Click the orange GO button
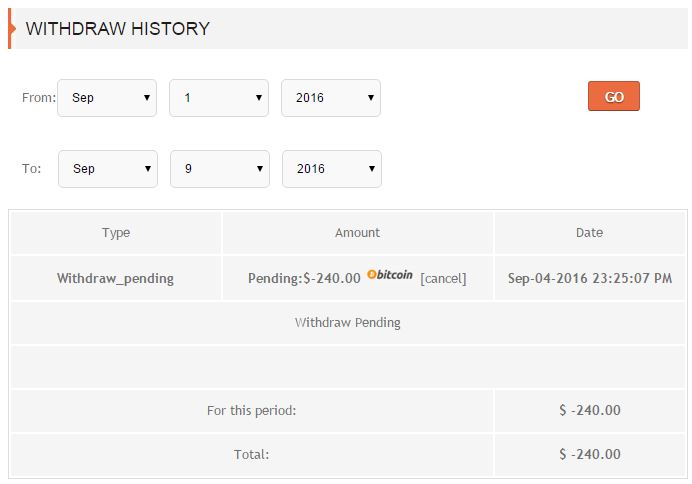 coord(613,97)
